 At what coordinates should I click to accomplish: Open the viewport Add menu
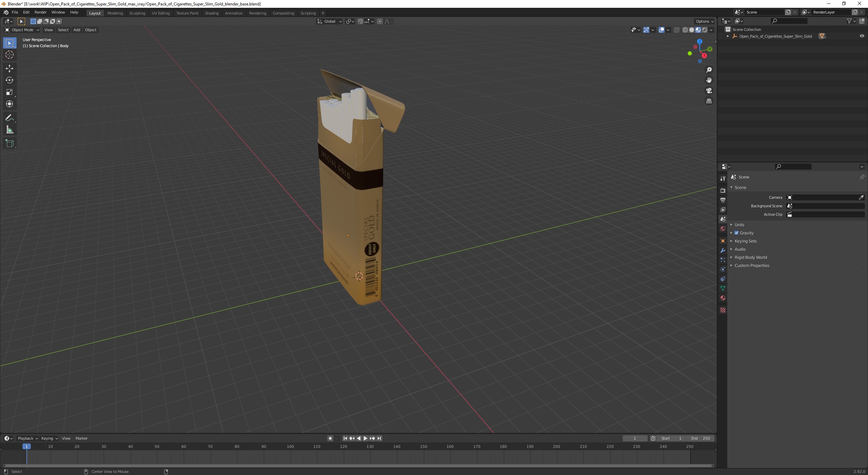[77, 30]
